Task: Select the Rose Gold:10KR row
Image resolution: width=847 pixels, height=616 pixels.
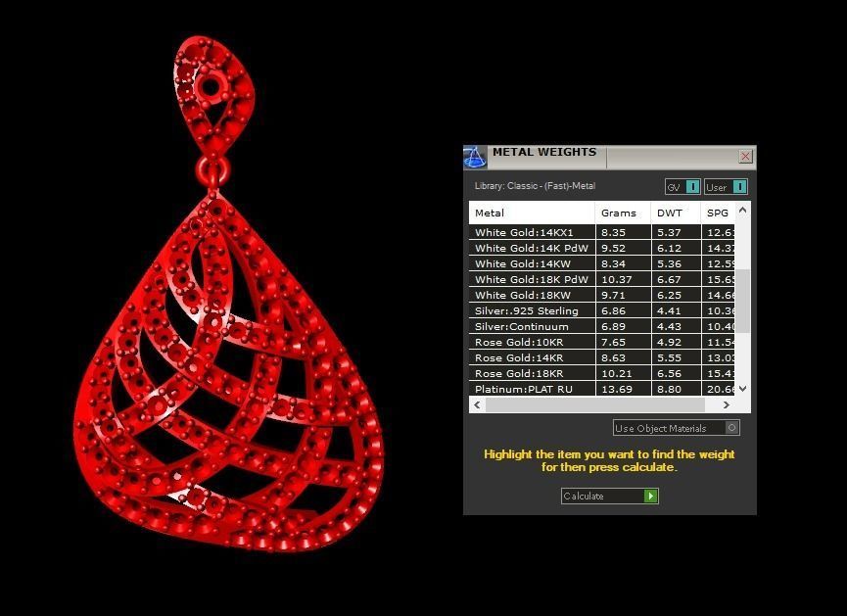Action: (x=602, y=342)
